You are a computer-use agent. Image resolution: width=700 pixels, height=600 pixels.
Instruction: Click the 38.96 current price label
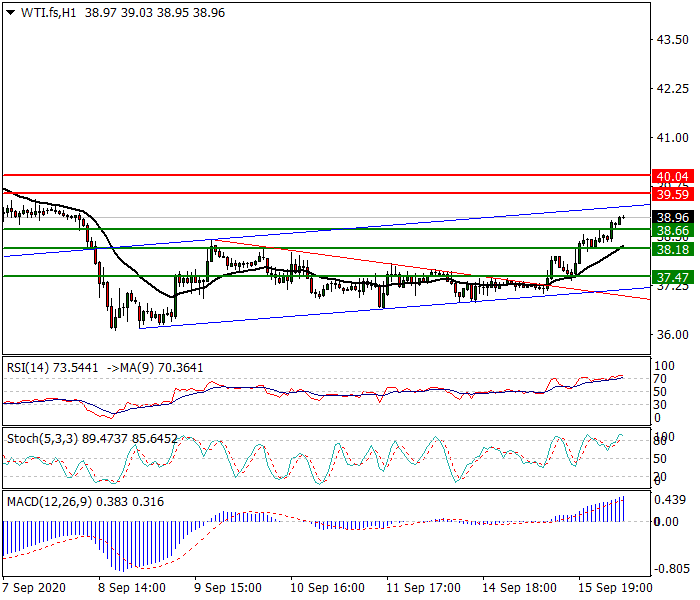point(673,218)
